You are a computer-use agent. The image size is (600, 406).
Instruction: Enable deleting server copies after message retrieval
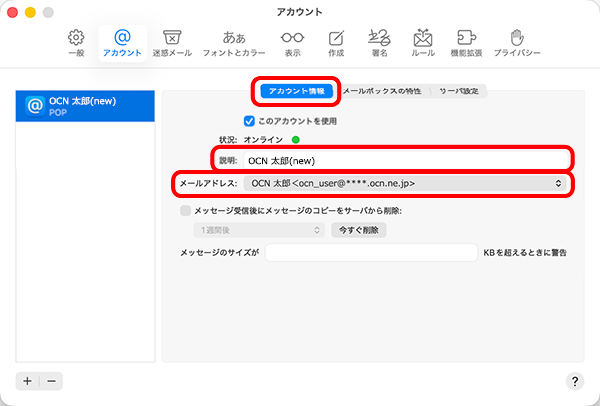point(185,211)
